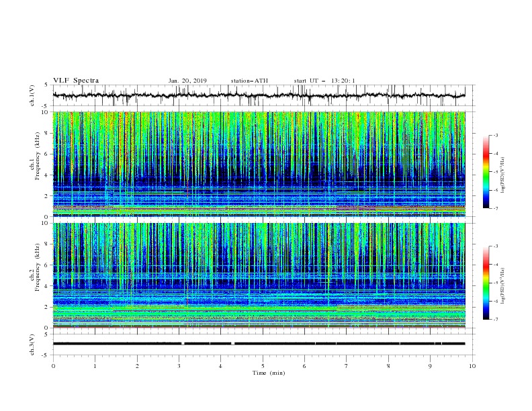Click the "5" volt tick on ch.3(V) axis
Image resolution: width=532 pixels, height=411 pixels.
pyautogui.click(x=47, y=334)
